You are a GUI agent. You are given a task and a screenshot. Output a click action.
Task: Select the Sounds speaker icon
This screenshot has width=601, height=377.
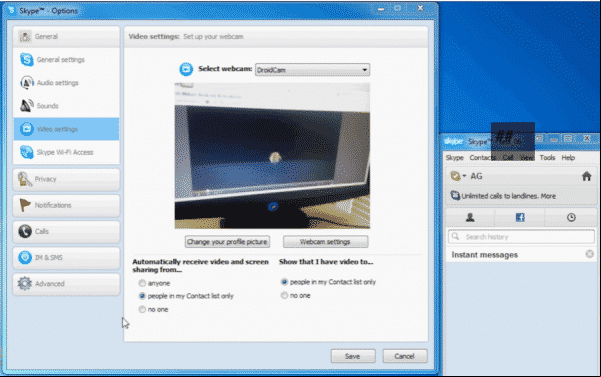[26, 106]
